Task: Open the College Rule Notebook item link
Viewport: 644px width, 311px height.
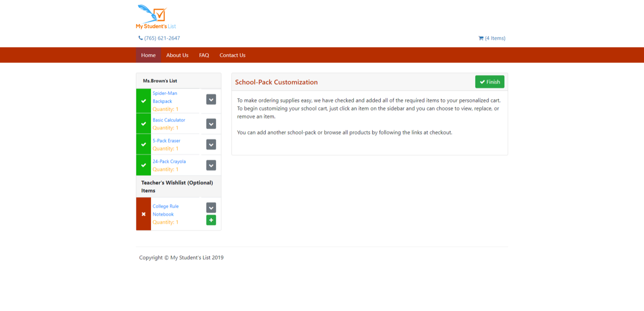Action: (166, 210)
